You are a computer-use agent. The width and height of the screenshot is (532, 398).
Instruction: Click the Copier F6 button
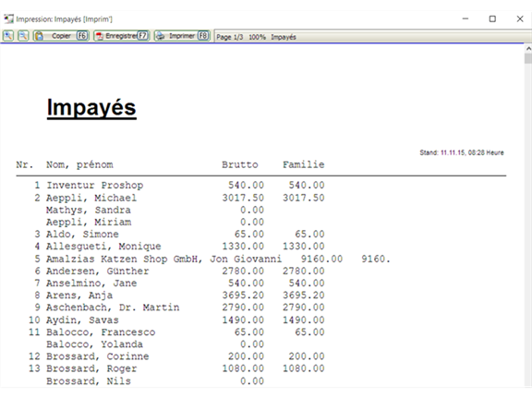(61, 36)
